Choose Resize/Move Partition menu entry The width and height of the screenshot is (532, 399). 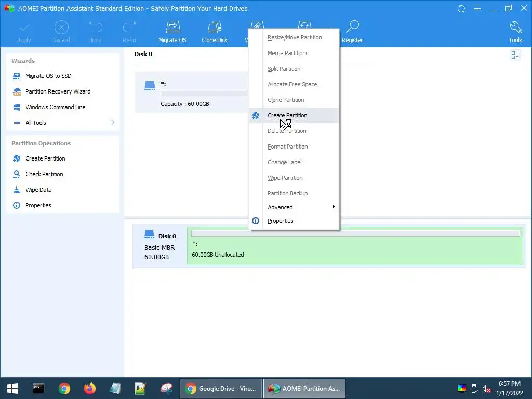pyautogui.click(x=294, y=37)
